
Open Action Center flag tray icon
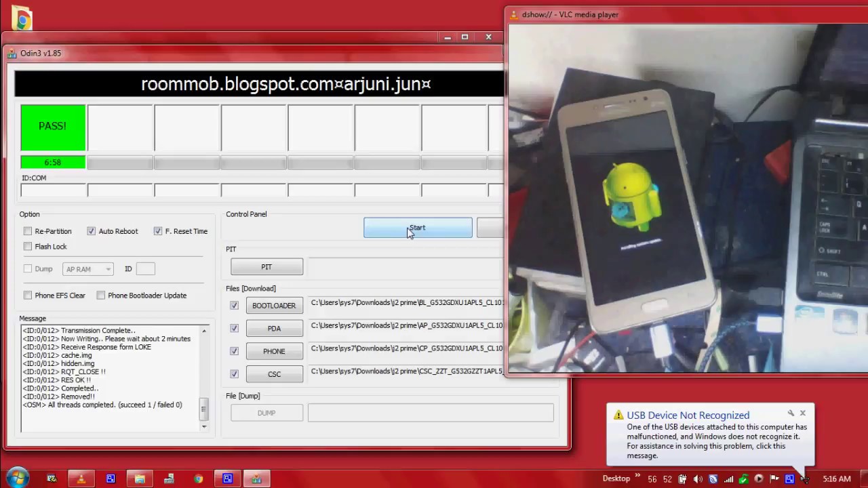pos(774,479)
